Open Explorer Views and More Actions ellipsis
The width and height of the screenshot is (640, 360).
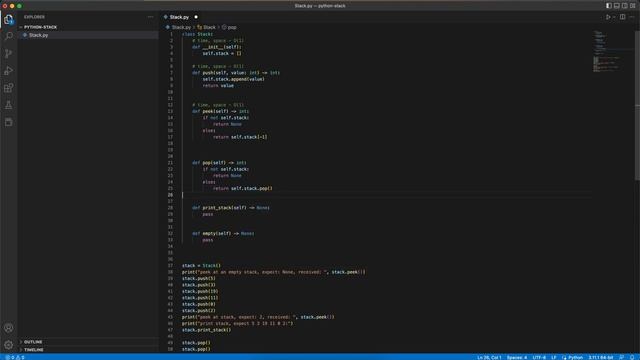coord(151,17)
